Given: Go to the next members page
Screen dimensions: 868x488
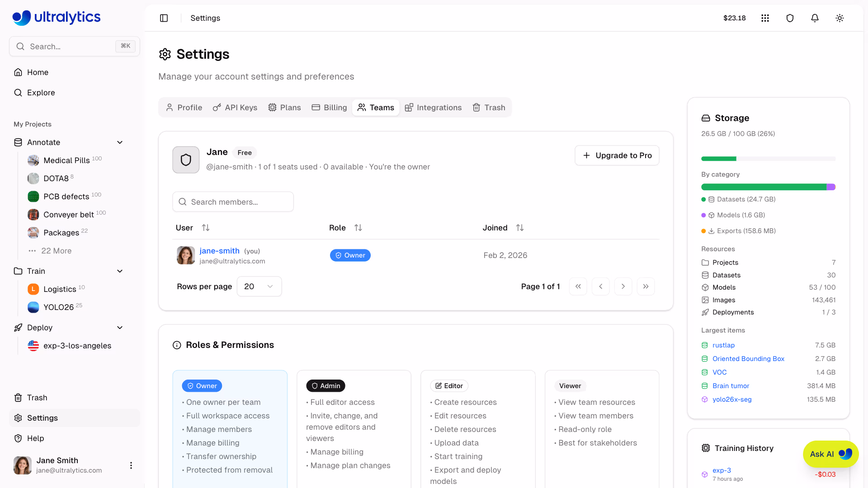Looking at the screenshot, I should tap(623, 286).
